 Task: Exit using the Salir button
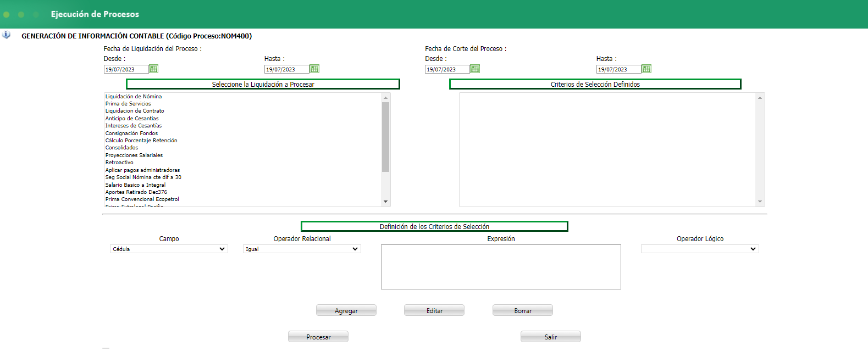pyautogui.click(x=551, y=337)
